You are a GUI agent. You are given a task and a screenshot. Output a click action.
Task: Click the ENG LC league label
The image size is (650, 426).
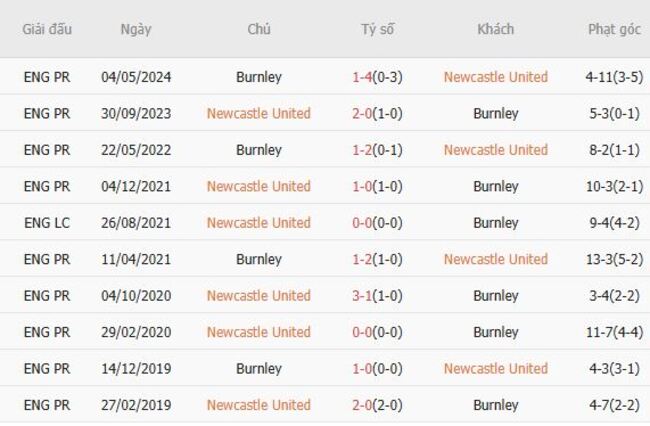47,223
